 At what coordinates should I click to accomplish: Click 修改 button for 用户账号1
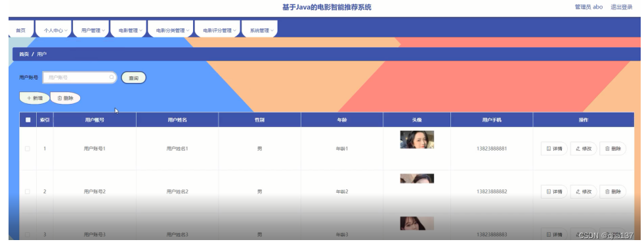click(x=584, y=149)
